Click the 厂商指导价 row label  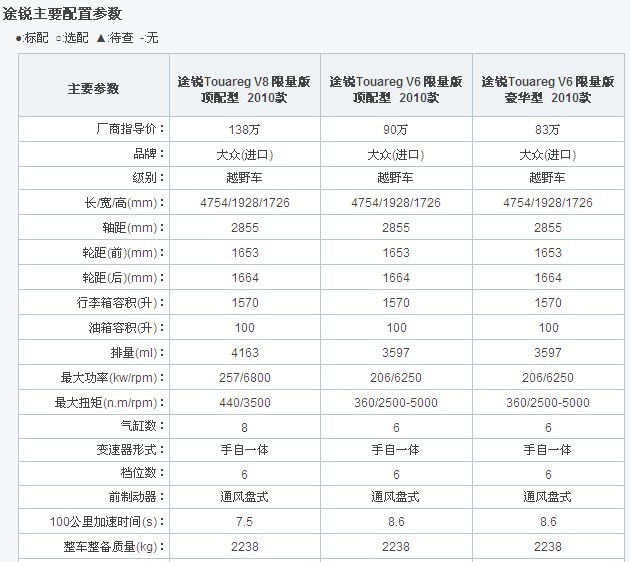(130, 129)
